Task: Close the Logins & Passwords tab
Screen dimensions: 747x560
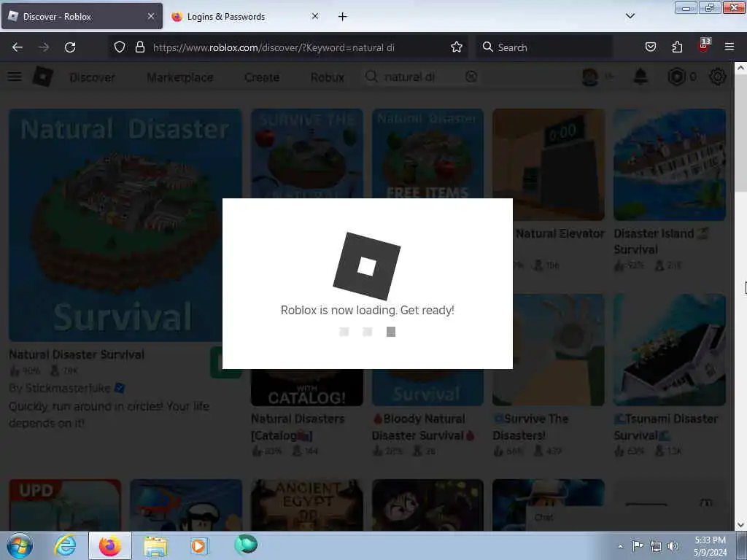Action: tap(315, 16)
